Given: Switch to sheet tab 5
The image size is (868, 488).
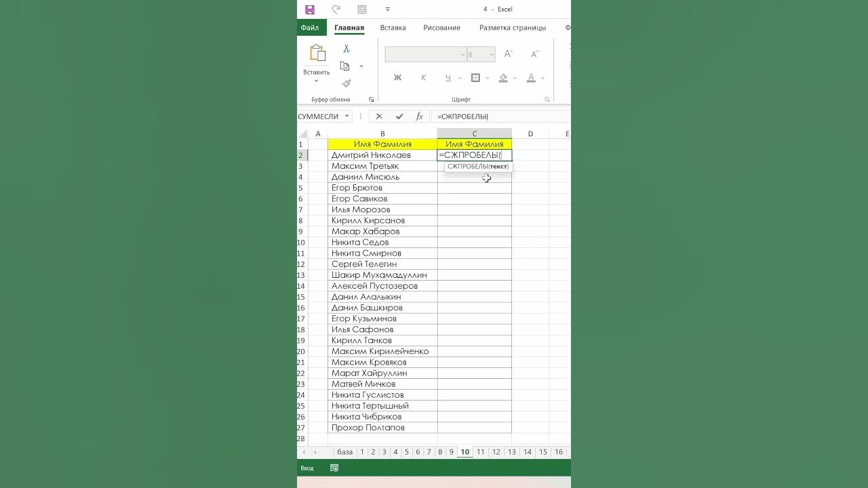Looking at the screenshot, I should [406, 452].
